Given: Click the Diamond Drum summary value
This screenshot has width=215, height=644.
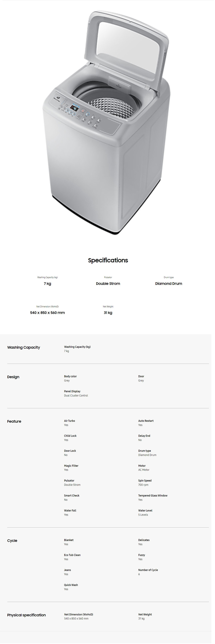Looking at the screenshot, I should [x=168, y=283].
